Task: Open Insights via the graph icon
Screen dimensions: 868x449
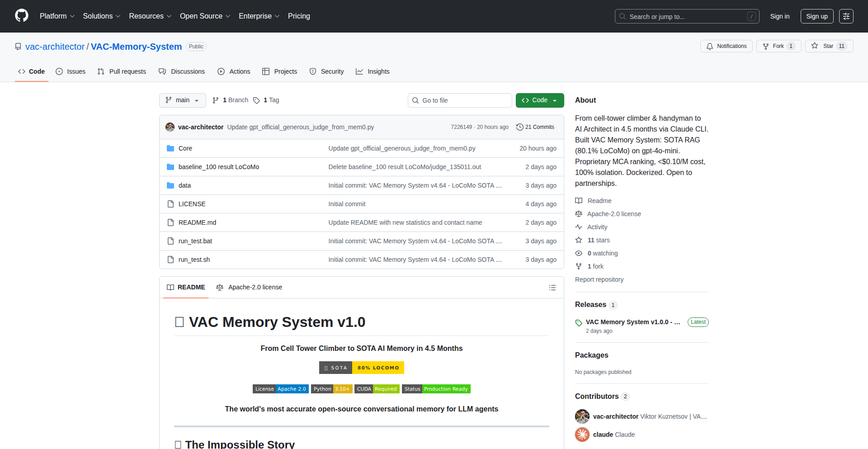Action: [359, 71]
